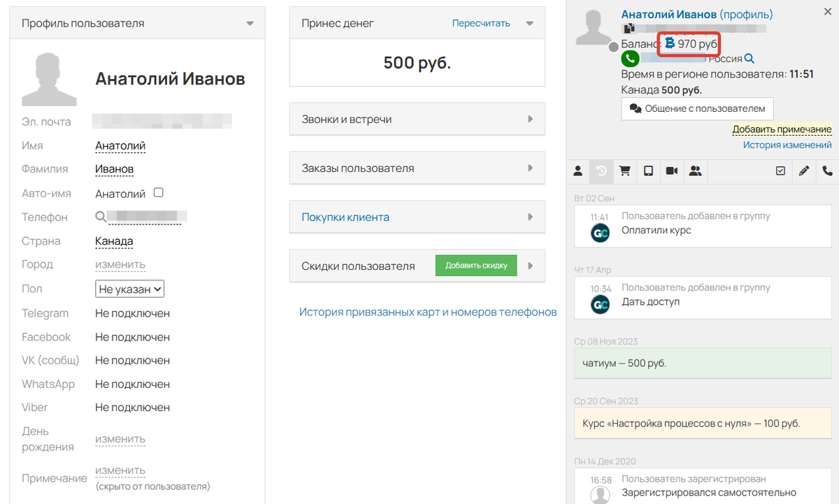Expand the Заказы пользователя section

[x=417, y=168]
